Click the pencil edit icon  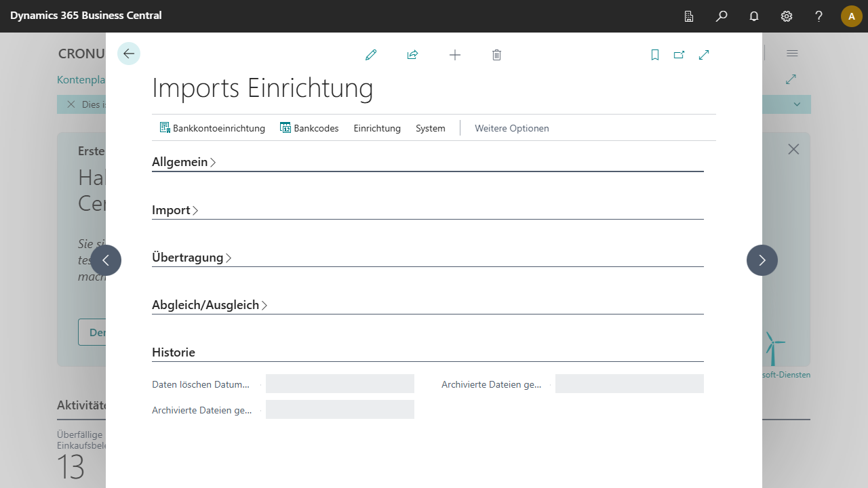[x=371, y=55]
